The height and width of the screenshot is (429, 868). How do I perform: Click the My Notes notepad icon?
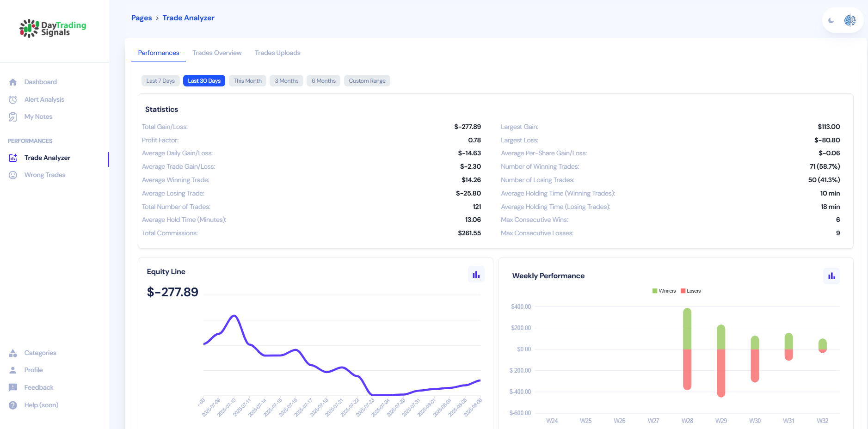point(13,117)
